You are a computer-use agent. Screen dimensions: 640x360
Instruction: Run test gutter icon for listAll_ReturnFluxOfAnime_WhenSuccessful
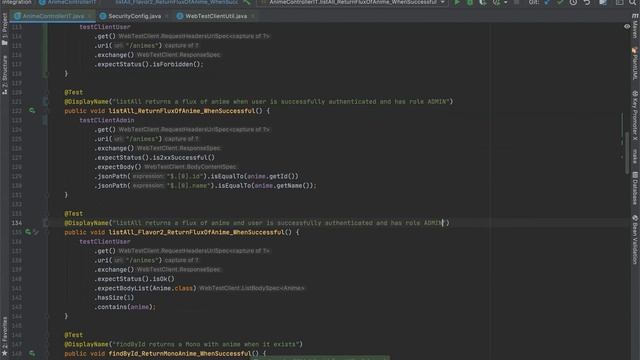tap(32, 111)
